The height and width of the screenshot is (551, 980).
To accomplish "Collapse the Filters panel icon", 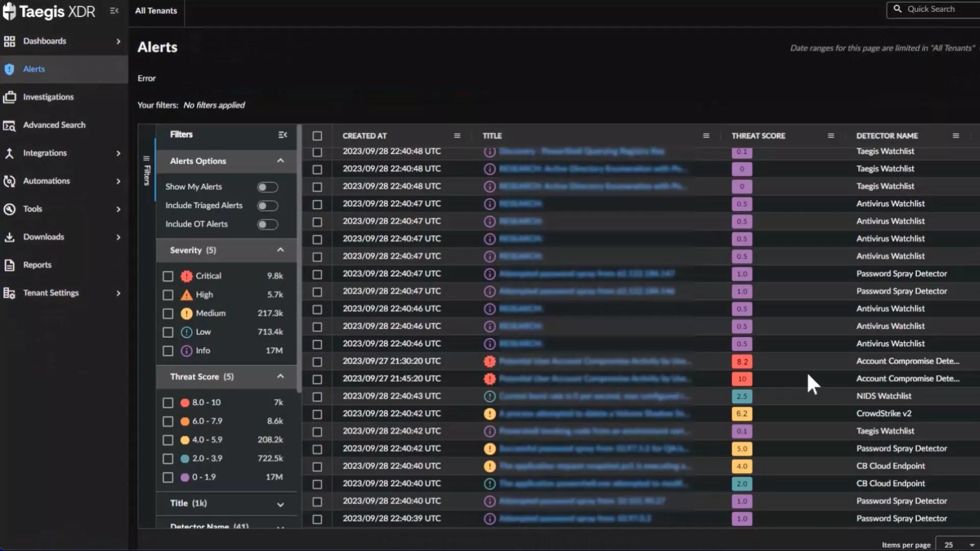I will pos(282,135).
